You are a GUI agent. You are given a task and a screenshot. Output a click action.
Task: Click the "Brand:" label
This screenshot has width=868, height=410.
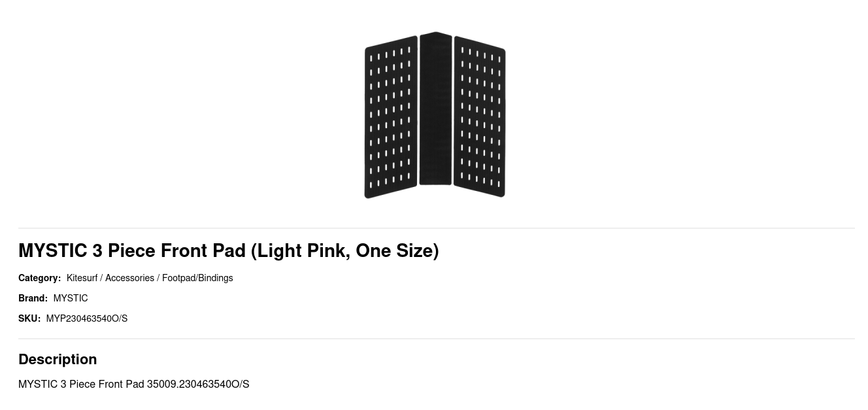pos(33,298)
